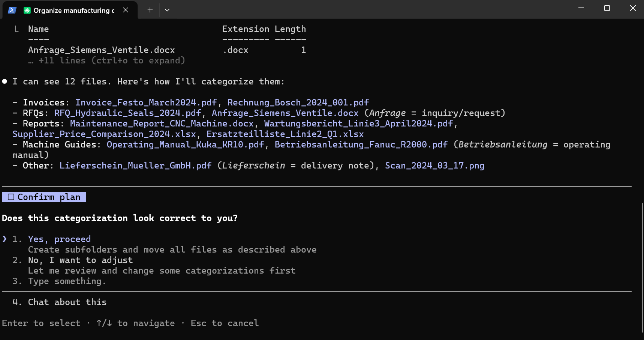Click the white bullet before I can see
This screenshot has height=340, width=644.
click(4, 81)
